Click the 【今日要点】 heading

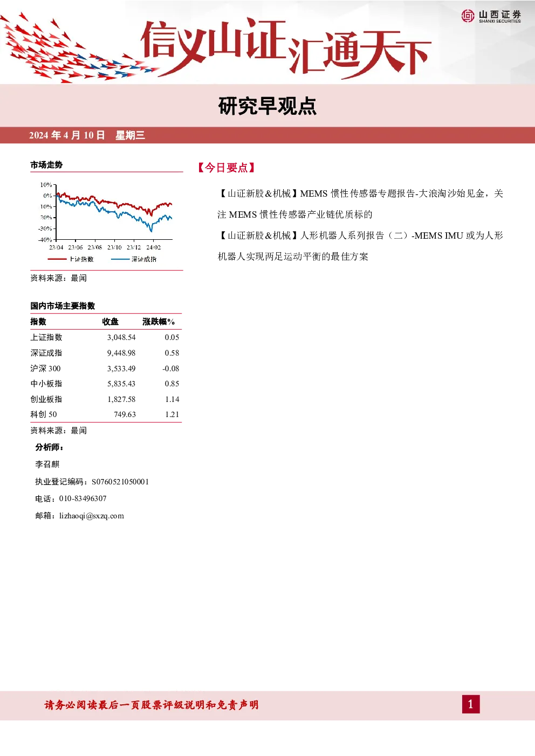pyautogui.click(x=227, y=168)
